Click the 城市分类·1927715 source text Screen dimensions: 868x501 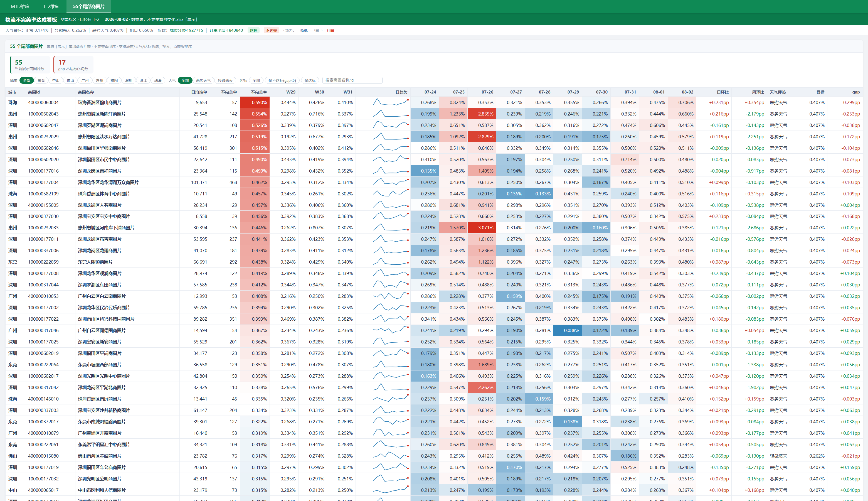(x=186, y=30)
